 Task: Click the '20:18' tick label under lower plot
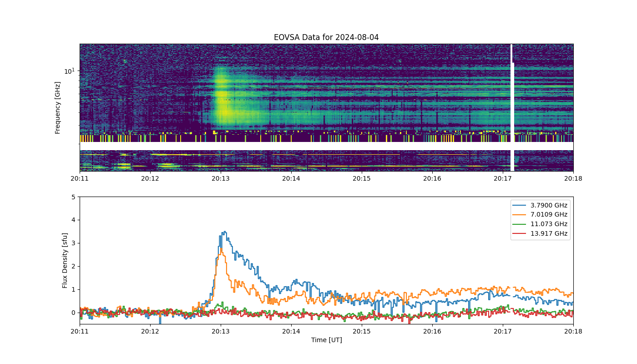pos(573,332)
